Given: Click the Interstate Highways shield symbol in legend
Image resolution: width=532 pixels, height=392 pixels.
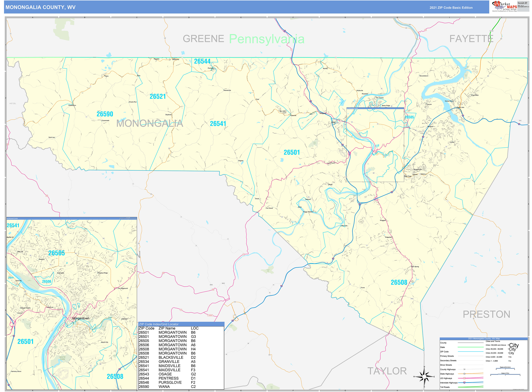Looking at the screenshot, I should pos(464,383).
